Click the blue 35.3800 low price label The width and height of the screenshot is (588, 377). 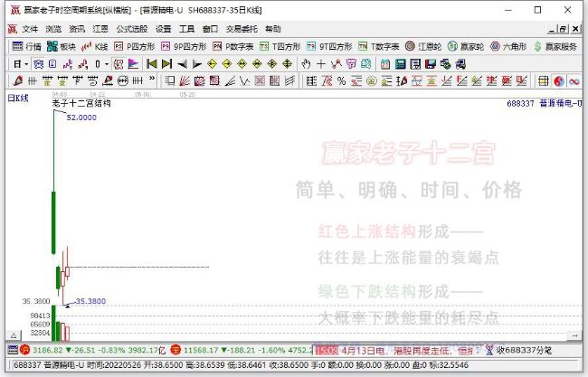[x=90, y=301]
